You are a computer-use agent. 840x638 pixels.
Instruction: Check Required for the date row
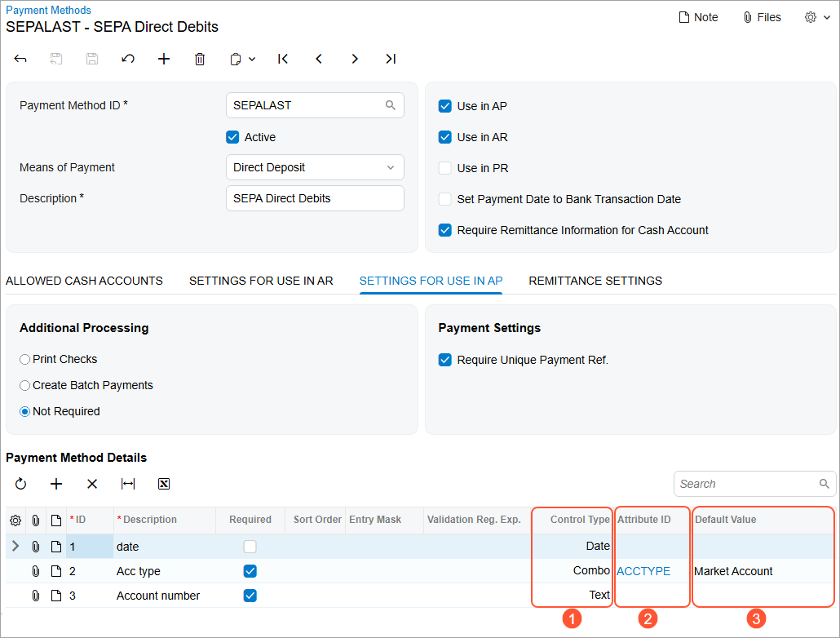[x=250, y=547]
